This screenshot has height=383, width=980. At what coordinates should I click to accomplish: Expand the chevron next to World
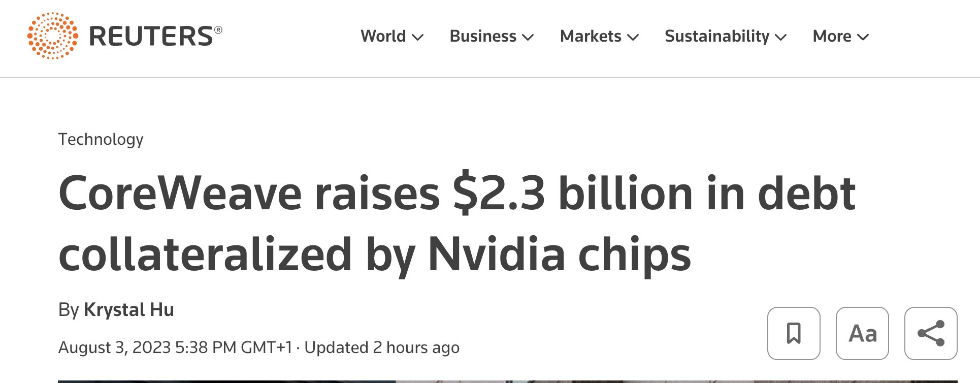(418, 37)
